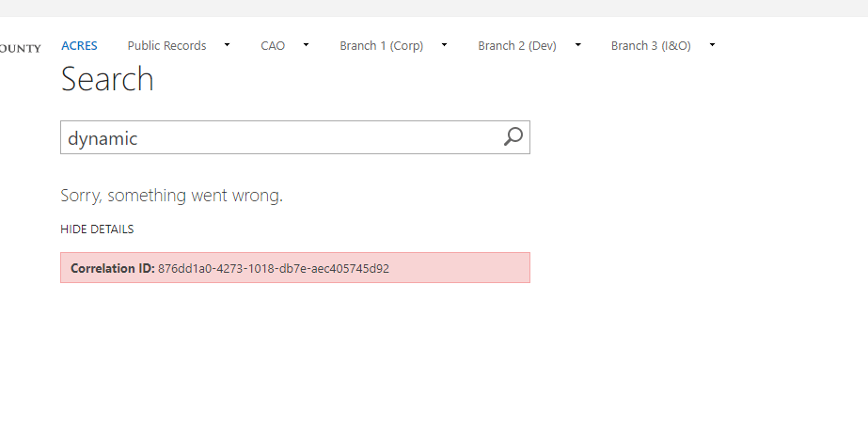Image resolution: width=868 pixels, height=427 pixels.
Task: Expand the CAO dropdown arrow
Action: click(306, 45)
